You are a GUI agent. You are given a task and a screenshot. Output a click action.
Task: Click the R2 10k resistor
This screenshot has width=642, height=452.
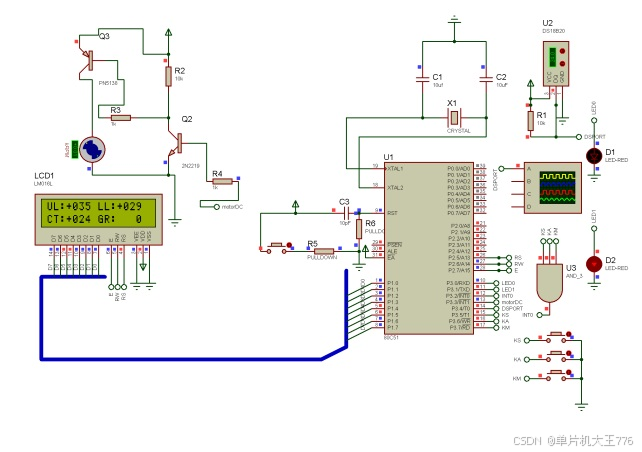click(x=168, y=76)
